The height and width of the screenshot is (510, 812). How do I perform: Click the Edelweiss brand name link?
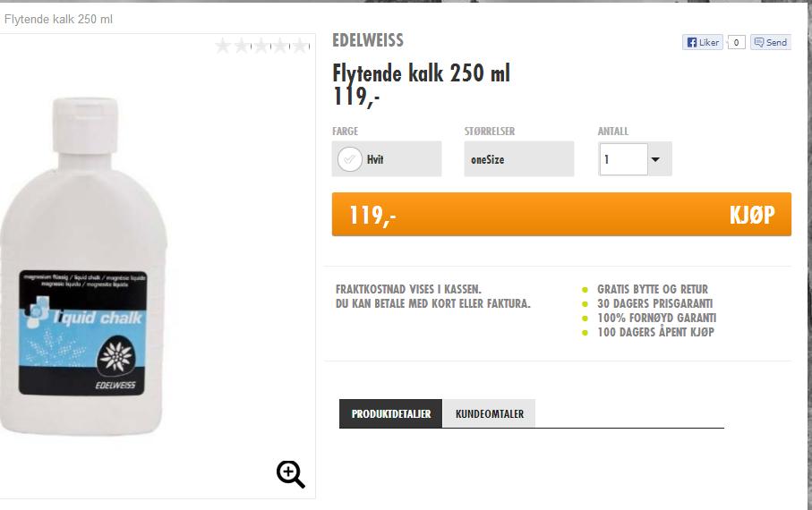[x=368, y=40]
